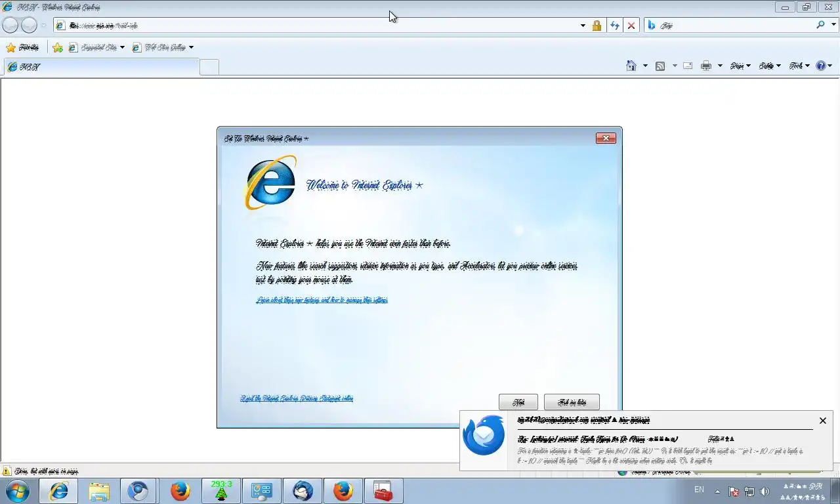This screenshot has height=504, width=840.
Task: Click the second Firefox taskbar icon
Action: [x=343, y=491]
